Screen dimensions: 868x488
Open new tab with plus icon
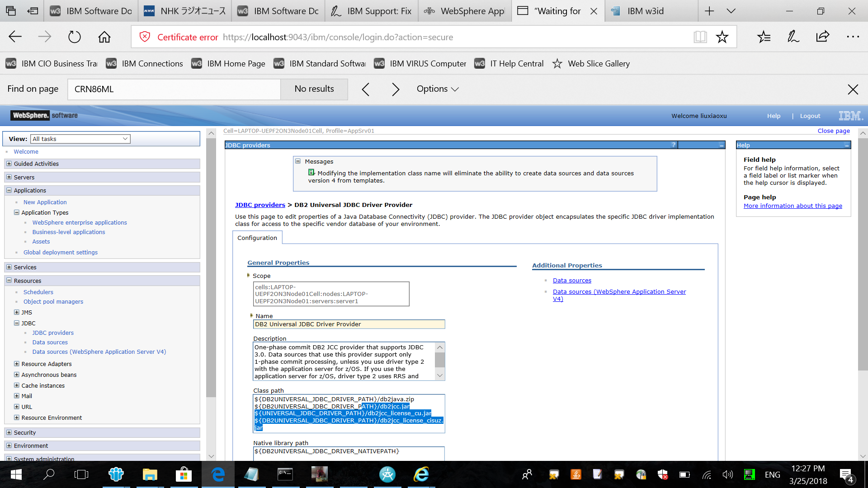tap(709, 11)
